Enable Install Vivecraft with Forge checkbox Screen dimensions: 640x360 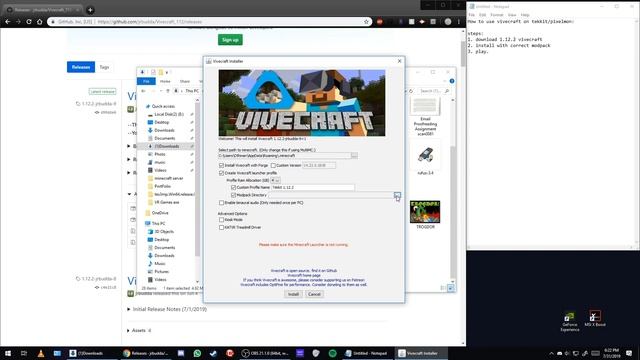click(221, 165)
